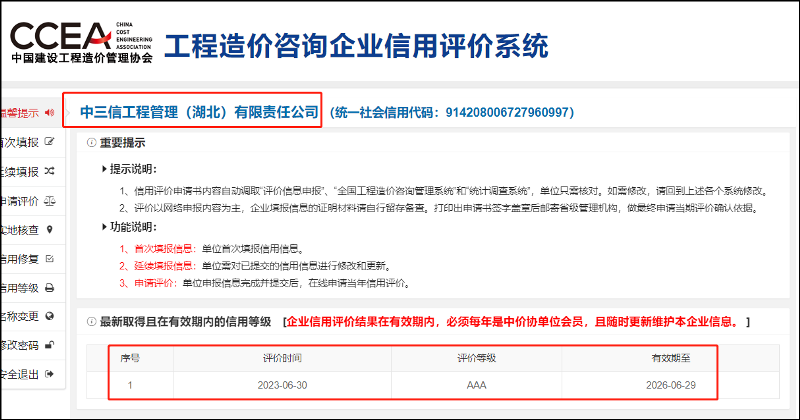Collapse the 提示说明 triangle section
Image resolution: width=800 pixels, height=420 pixels.
click(x=105, y=168)
